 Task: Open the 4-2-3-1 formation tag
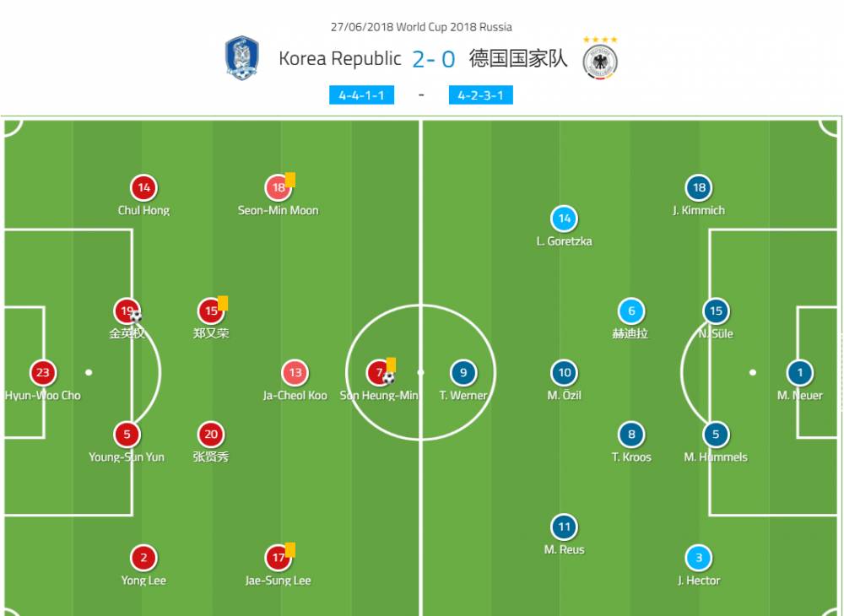pos(481,95)
